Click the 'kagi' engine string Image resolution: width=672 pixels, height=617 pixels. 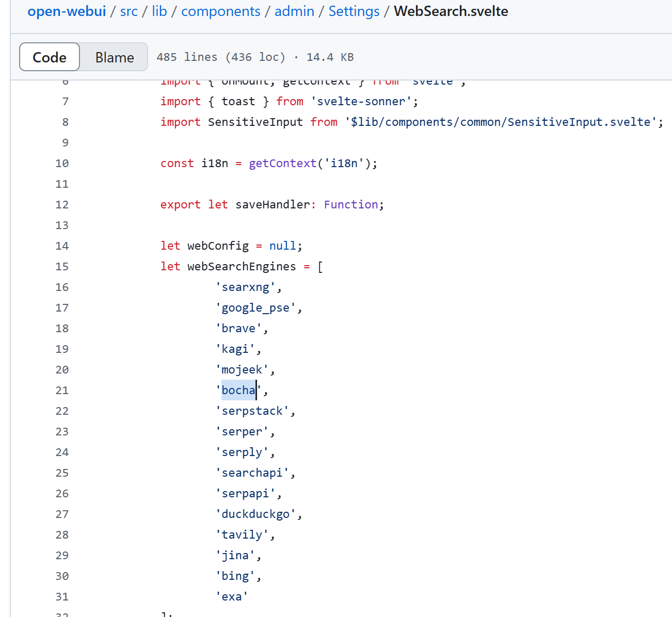coord(235,349)
